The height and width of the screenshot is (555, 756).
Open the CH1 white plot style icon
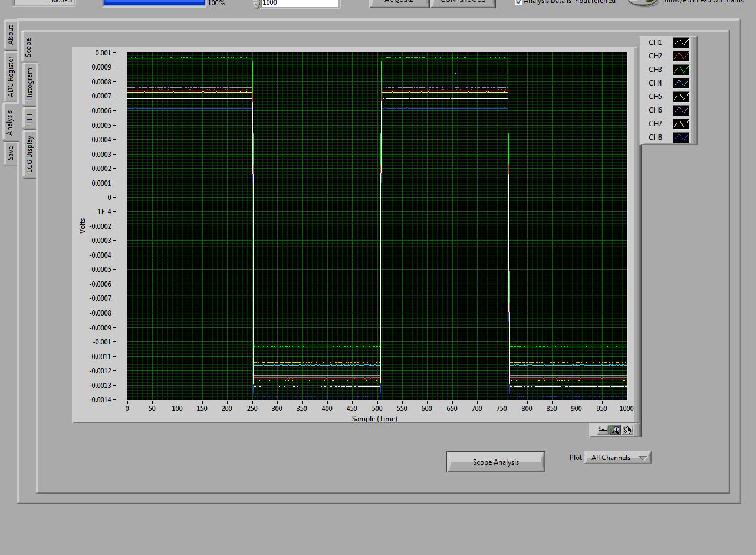tap(681, 42)
